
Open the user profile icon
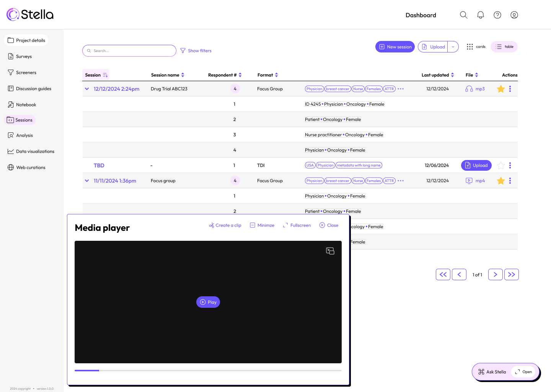coord(514,15)
